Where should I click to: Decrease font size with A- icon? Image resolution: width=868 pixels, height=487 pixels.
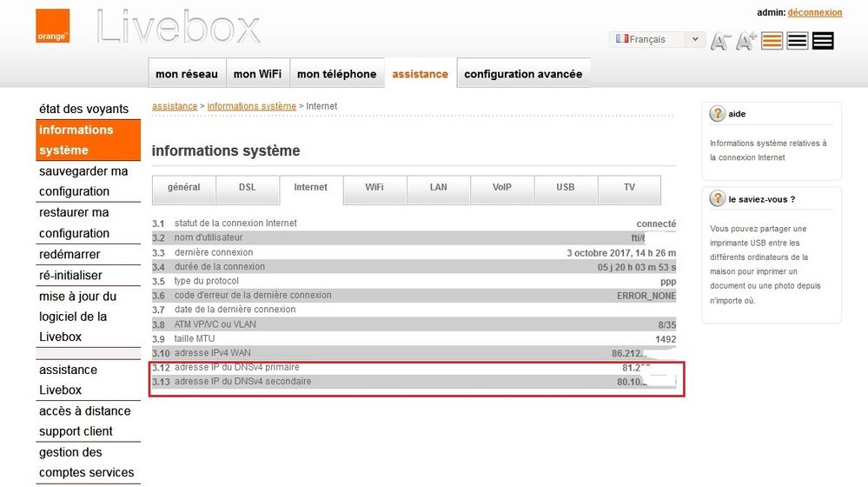pos(720,41)
